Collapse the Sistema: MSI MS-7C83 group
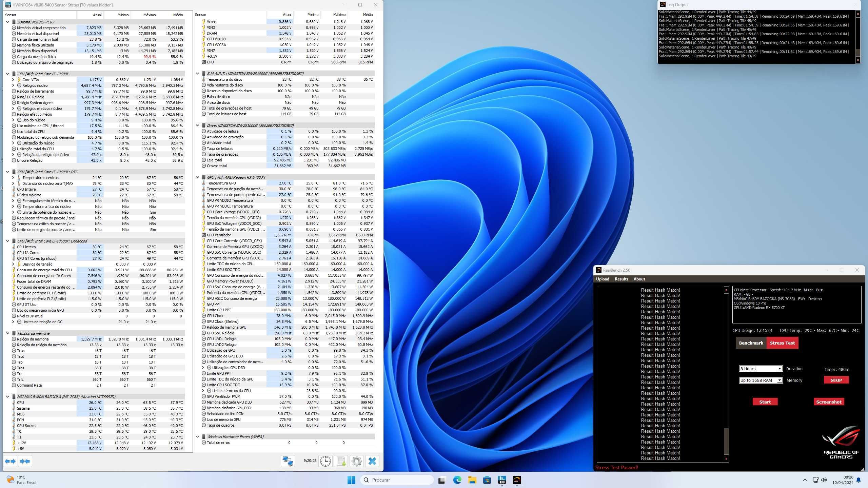The width and height of the screenshot is (868, 488). pyautogui.click(x=8, y=22)
